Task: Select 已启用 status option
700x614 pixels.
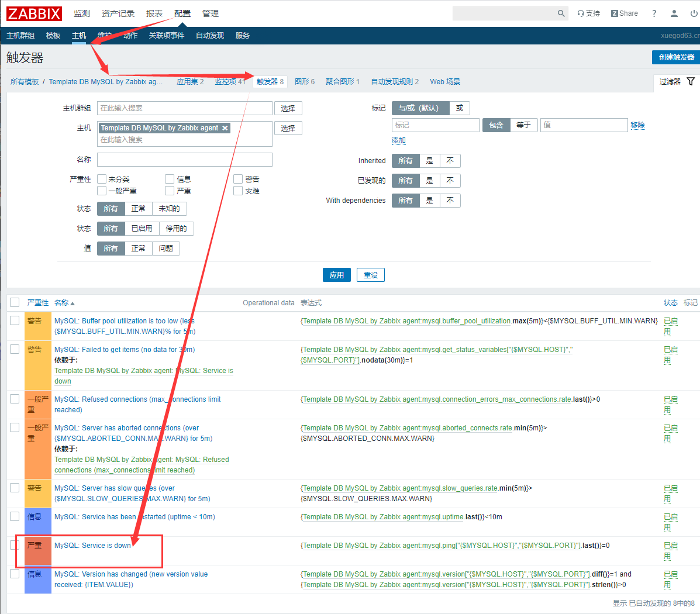Action: click(x=142, y=229)
